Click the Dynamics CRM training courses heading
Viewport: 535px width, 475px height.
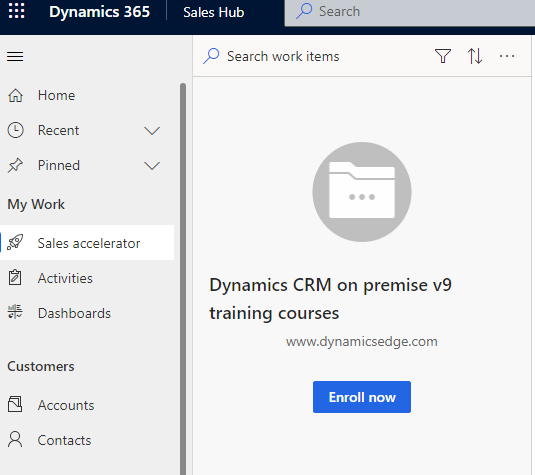coord(330,299)
